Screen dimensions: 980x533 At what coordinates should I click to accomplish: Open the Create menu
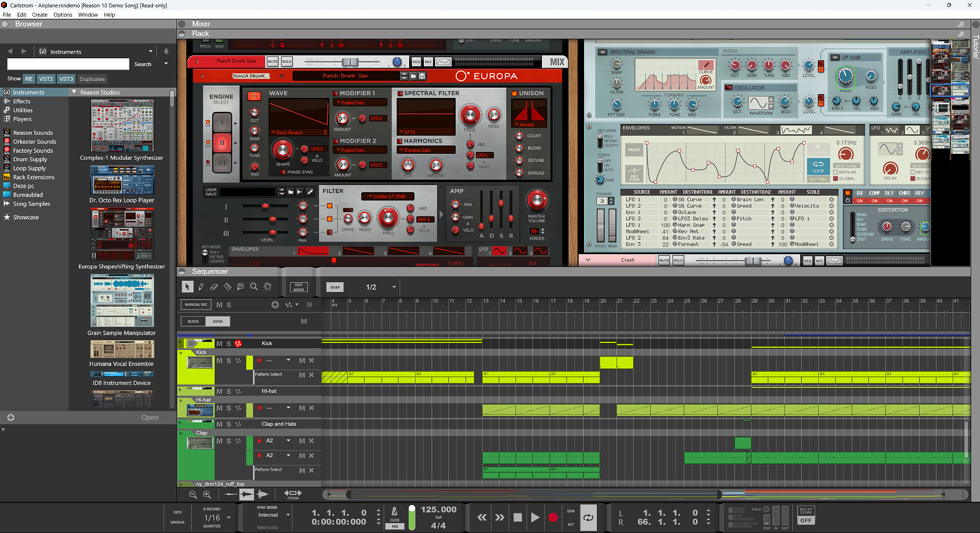40,15
